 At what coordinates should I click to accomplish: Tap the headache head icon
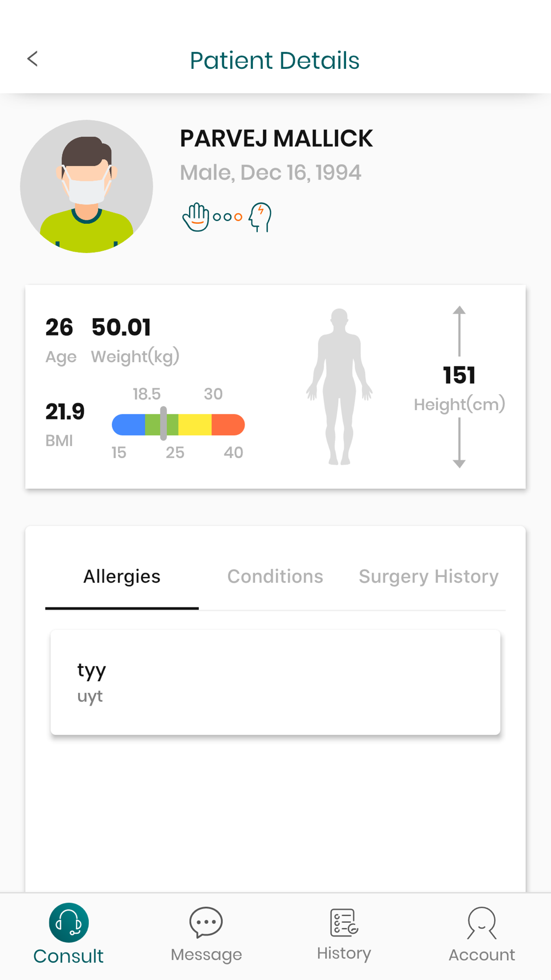pyautogui.click(x=260, y=217)
